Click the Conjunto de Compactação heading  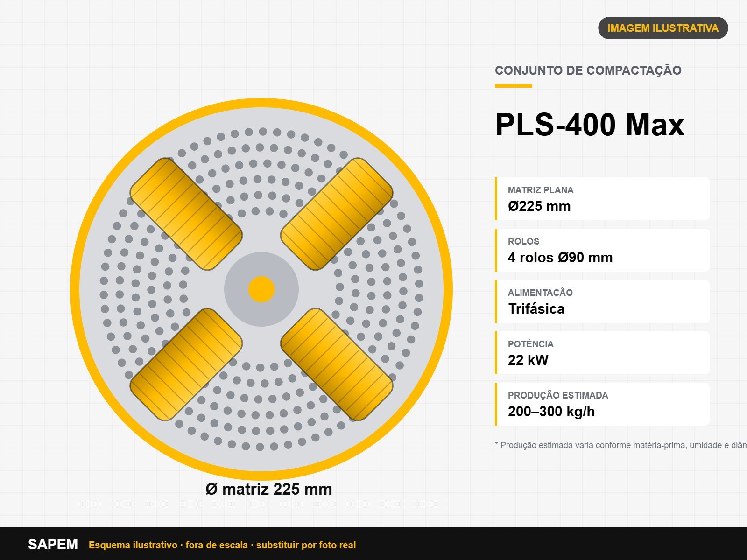[x=588, y=70]
